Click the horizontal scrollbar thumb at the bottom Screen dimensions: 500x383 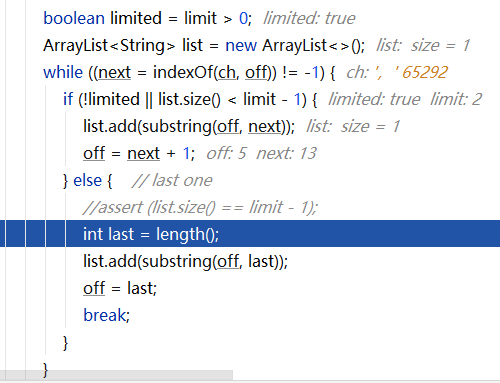pyautogui.click(x=116, y=375)
